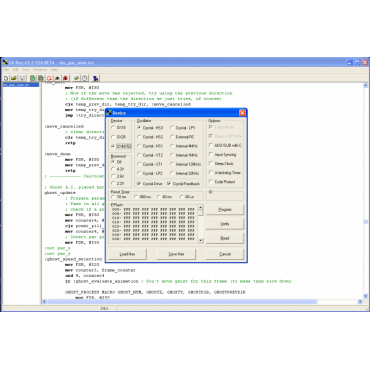Click the Load Hex button
370x370 pixels.
[x=127, y=254]
